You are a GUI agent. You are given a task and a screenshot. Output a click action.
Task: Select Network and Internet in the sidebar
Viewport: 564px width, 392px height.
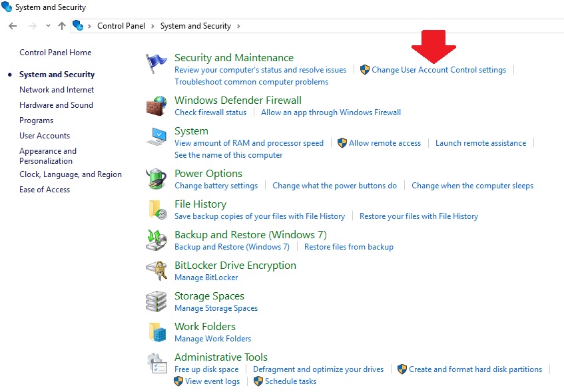click(57, 89)
